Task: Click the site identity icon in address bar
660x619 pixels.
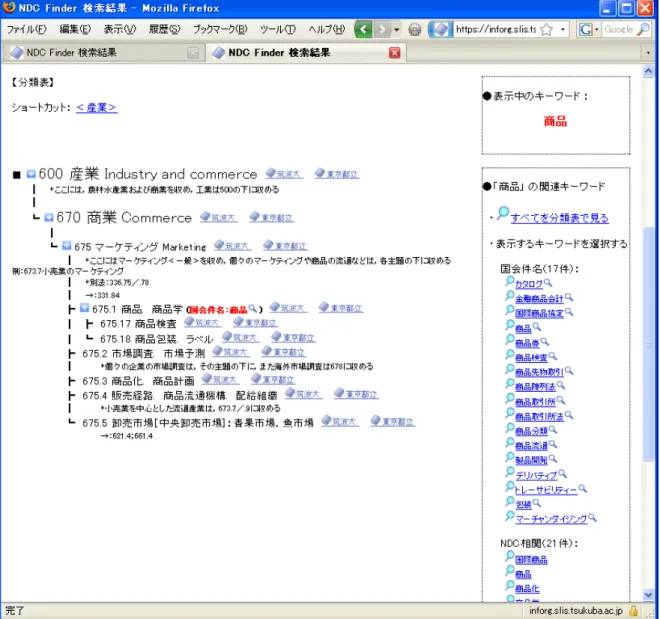Action: click(x=440, y=29)
